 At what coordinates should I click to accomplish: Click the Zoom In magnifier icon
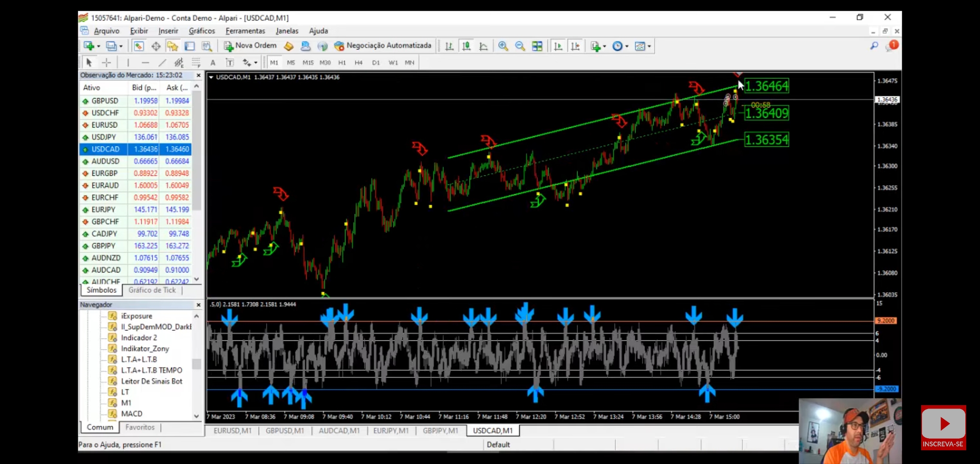pos(503,46)
